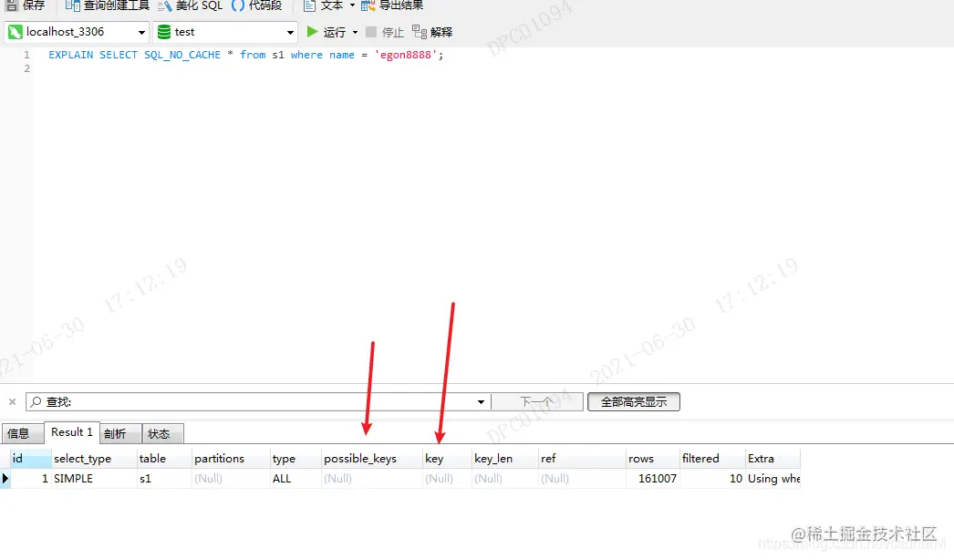Select the s1 table cell

coord(164,479)
